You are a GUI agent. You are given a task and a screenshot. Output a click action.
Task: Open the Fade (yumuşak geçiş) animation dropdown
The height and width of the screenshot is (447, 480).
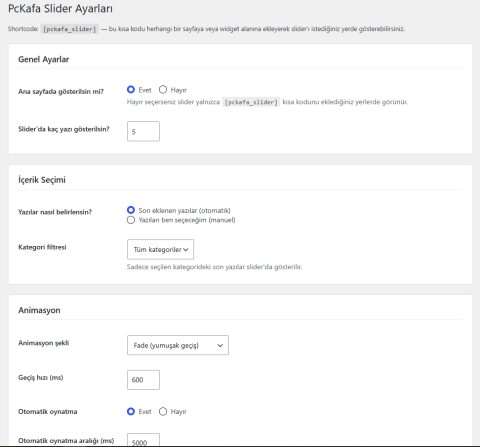[x=178, y=345]
